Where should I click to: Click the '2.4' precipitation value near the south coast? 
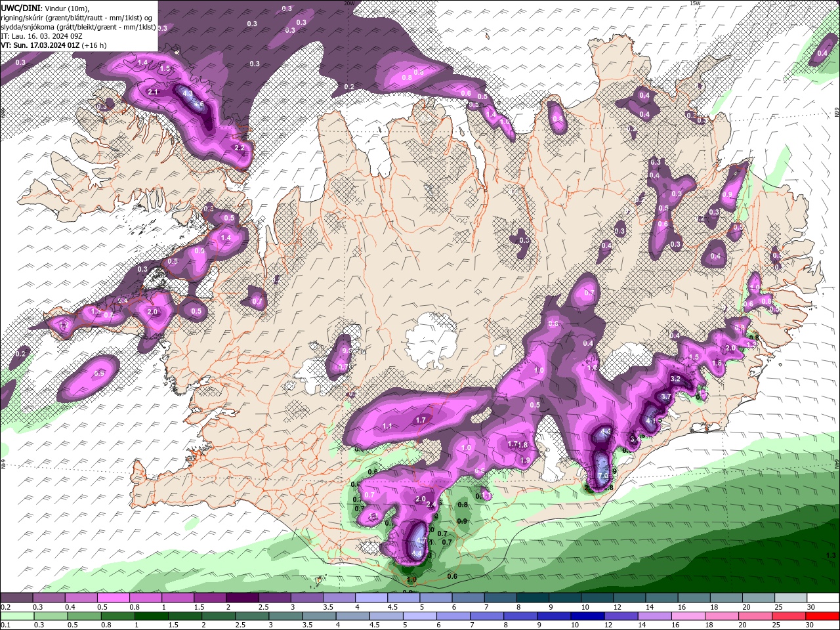(x=431, y=504)
